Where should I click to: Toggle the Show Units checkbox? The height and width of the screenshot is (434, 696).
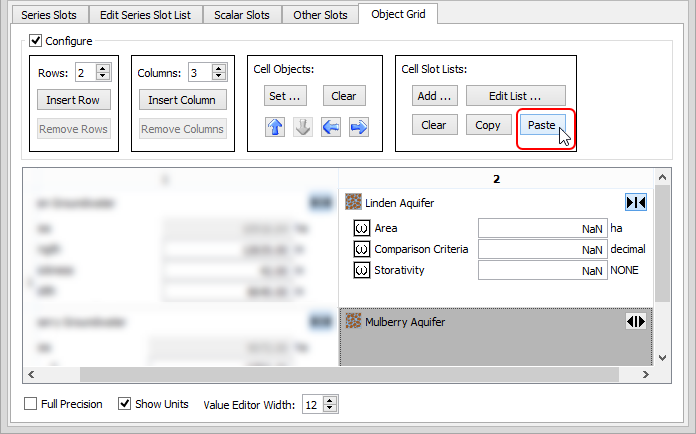tap(125, 404)
